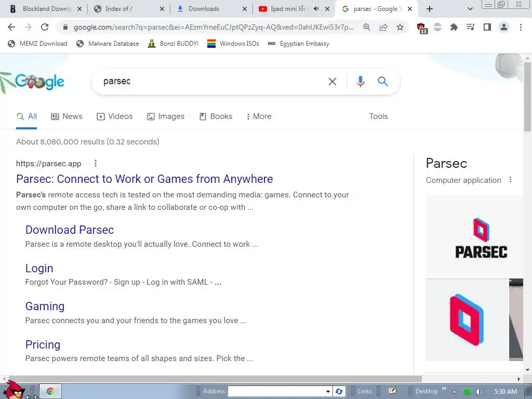
Task: Close the Blockland Download tab
Action: [x=79, y=9]
